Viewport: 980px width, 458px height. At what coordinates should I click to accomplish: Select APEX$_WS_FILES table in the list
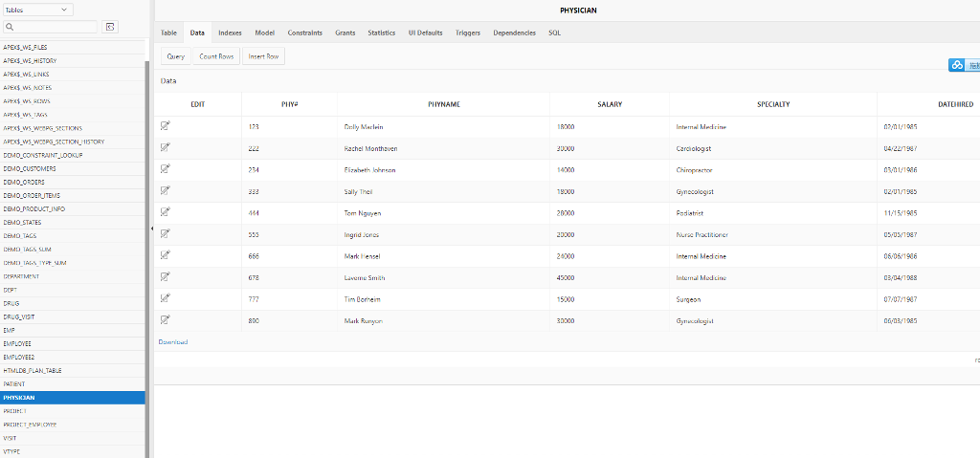73,48
